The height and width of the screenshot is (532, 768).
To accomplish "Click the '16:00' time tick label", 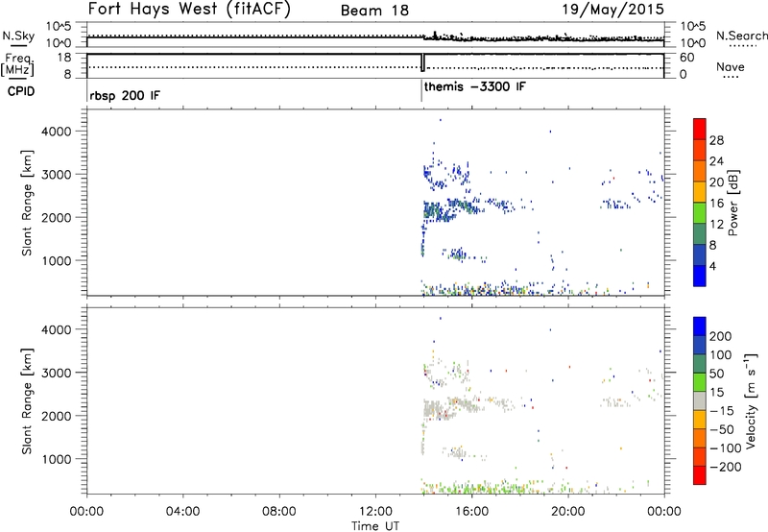I will 471,512.
